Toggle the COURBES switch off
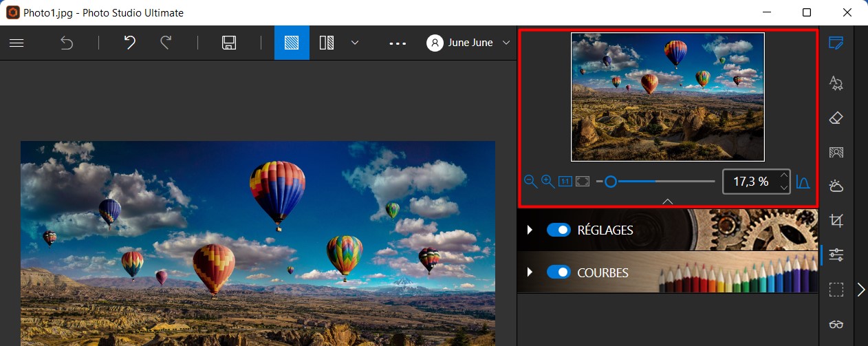 coord(558,272)
